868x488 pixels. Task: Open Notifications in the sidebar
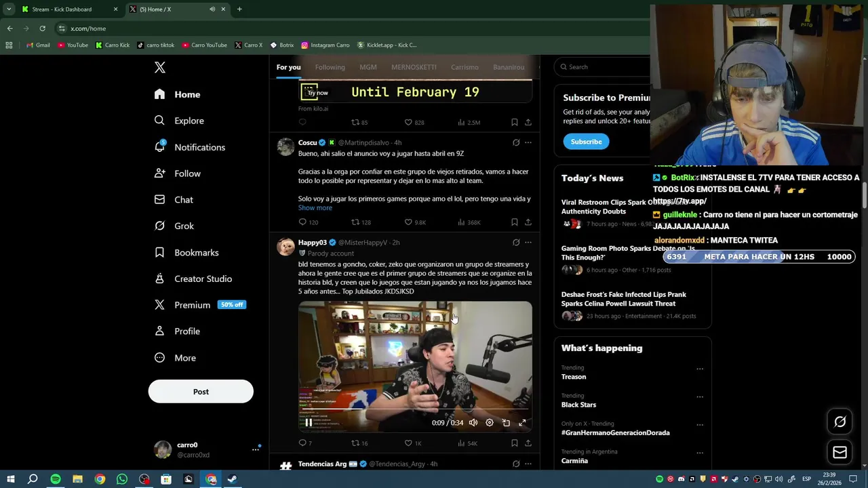(x=190, y=147)
